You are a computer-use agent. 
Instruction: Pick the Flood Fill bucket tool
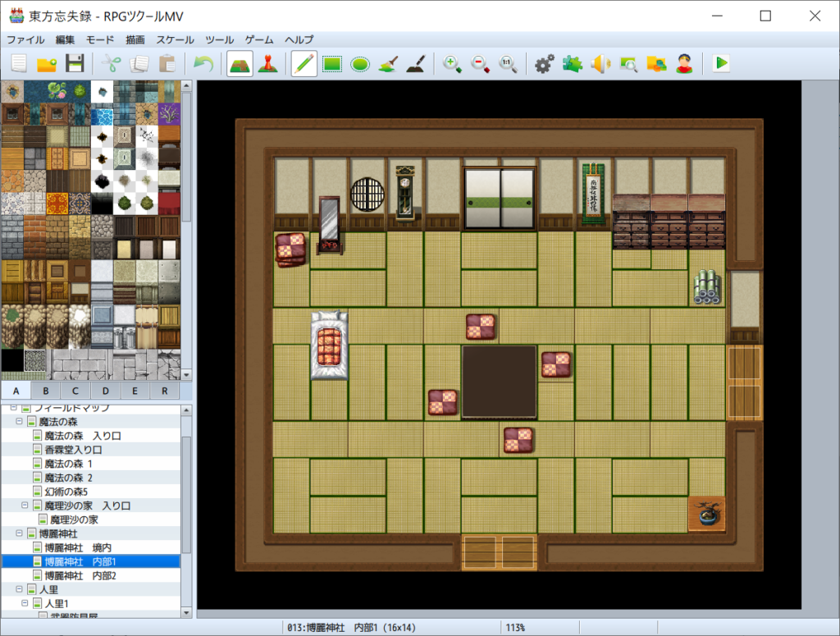pyautogui.click(x=388, y=63)
